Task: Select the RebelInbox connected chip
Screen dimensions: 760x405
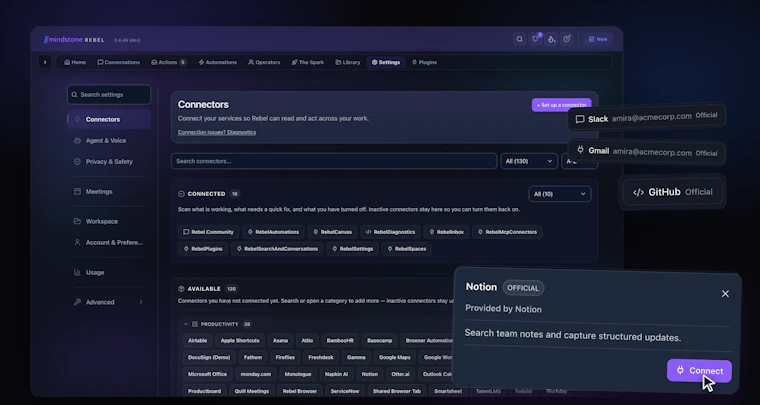Action: (x=446, y=232)
